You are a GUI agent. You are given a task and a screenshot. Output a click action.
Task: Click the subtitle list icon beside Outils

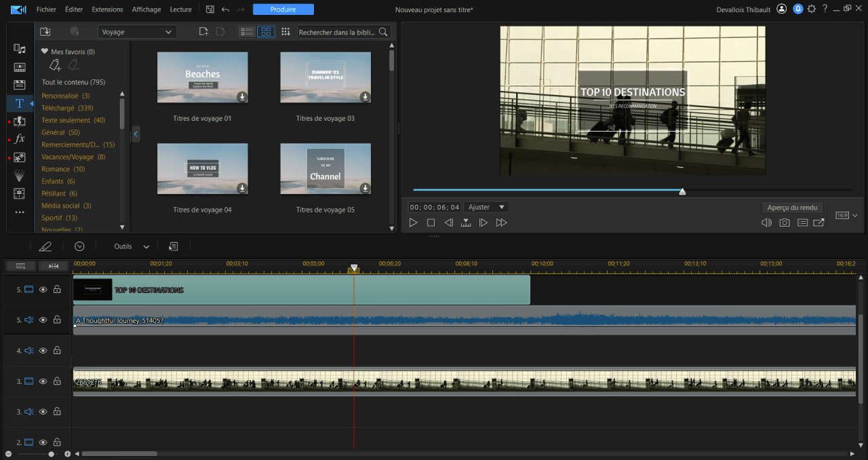click(x=174, y=246)
